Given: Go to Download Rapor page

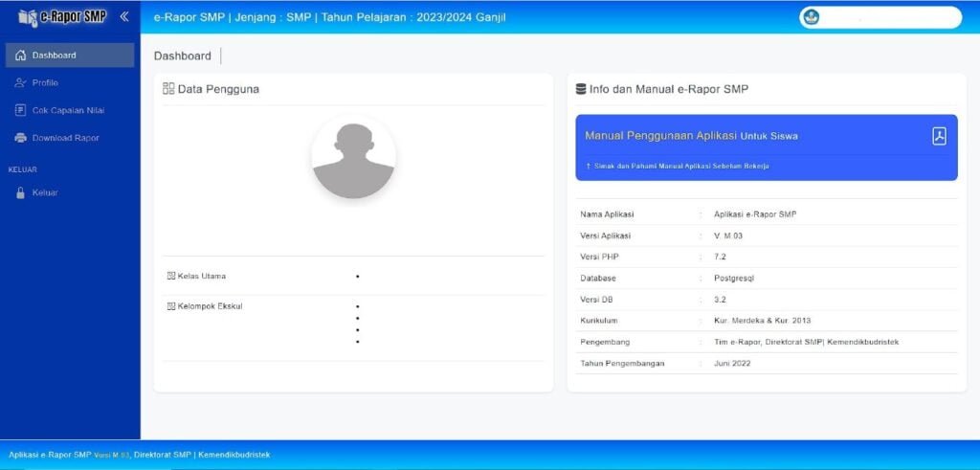Looking at the screenshot, I should point(65,138).
